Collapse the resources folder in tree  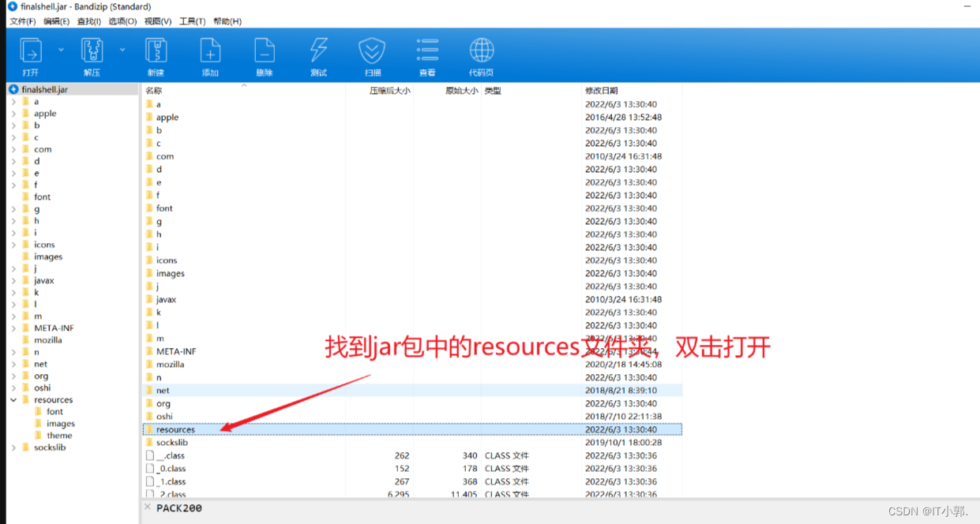click(x=13, y=400)
